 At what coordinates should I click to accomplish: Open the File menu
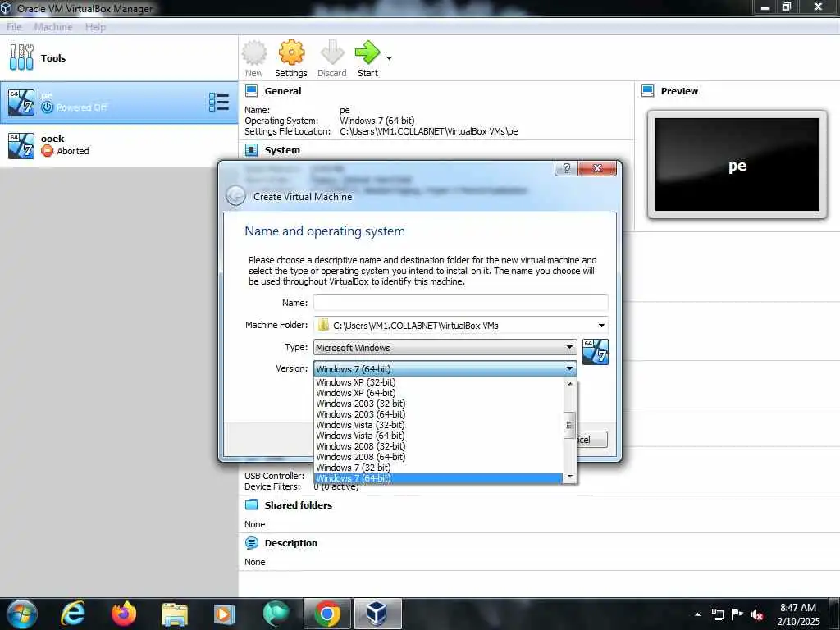pos(14,27)
